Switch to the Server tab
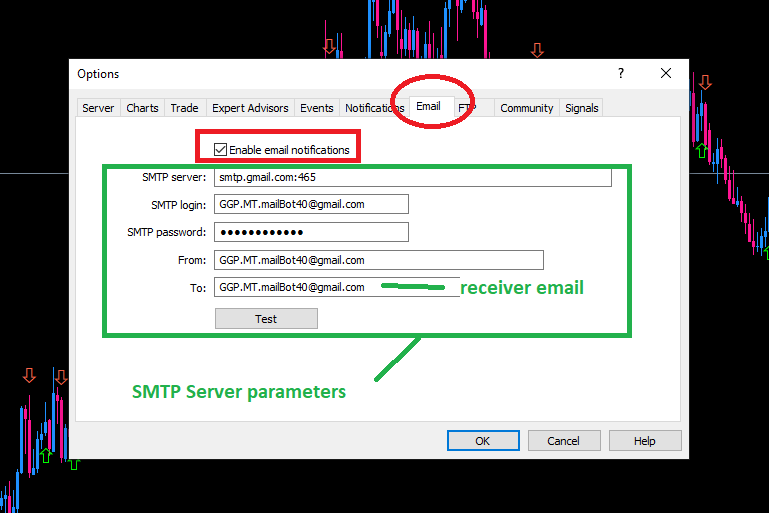769x513 pixels. [x=98, y=108]
